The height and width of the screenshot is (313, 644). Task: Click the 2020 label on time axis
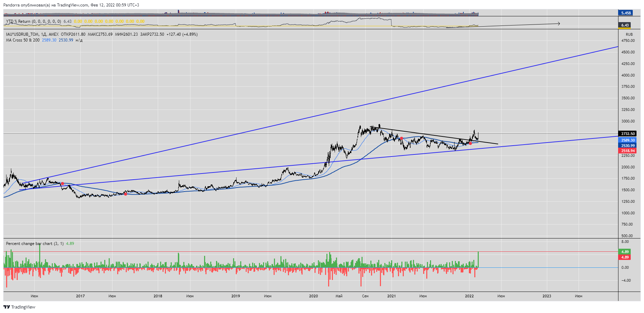pyautogui.click(x=313, y=296)
